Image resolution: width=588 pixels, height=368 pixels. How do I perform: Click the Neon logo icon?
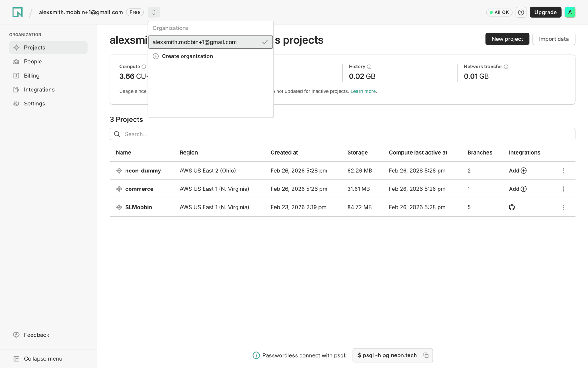coord(17,12)
